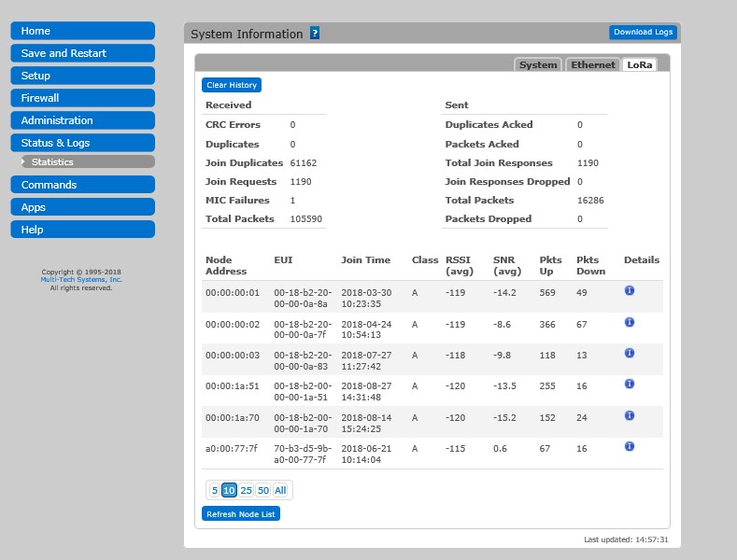Open details icon for node a0:00:77:7f
This screenshot has height=560, width=737.
(630, 446)
